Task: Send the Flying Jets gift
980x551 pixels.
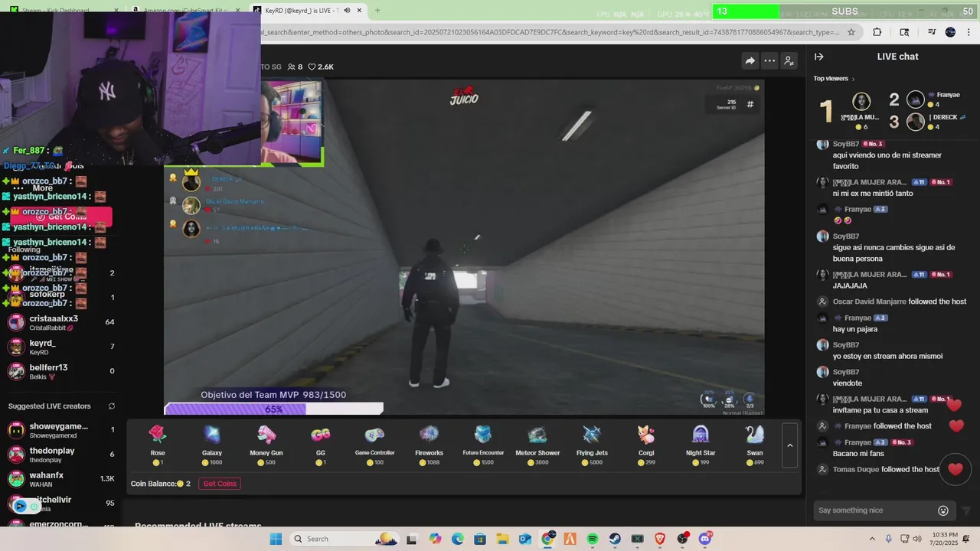Action: point(592,445)
